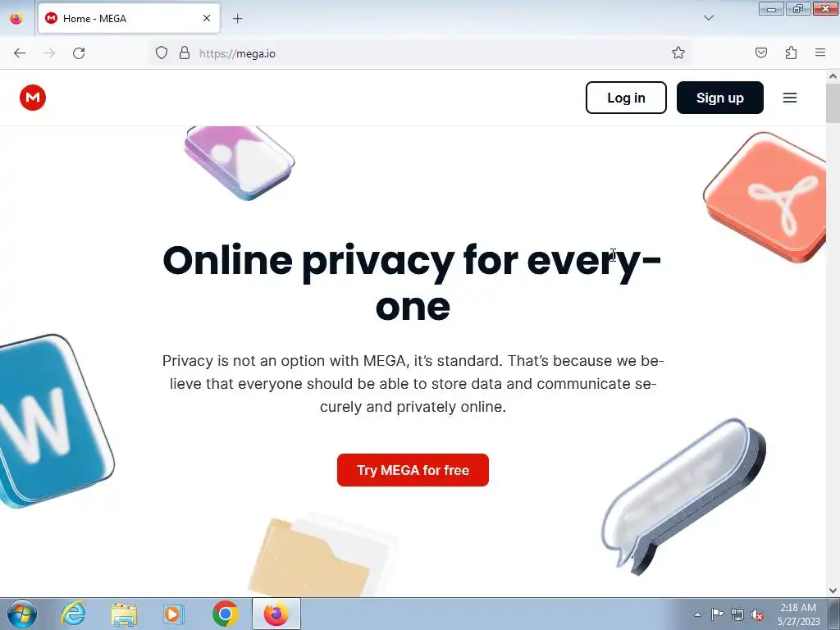The height and width of the screenshot is (630, 840).
Task: Click the Sign up button
Action: 719,98
